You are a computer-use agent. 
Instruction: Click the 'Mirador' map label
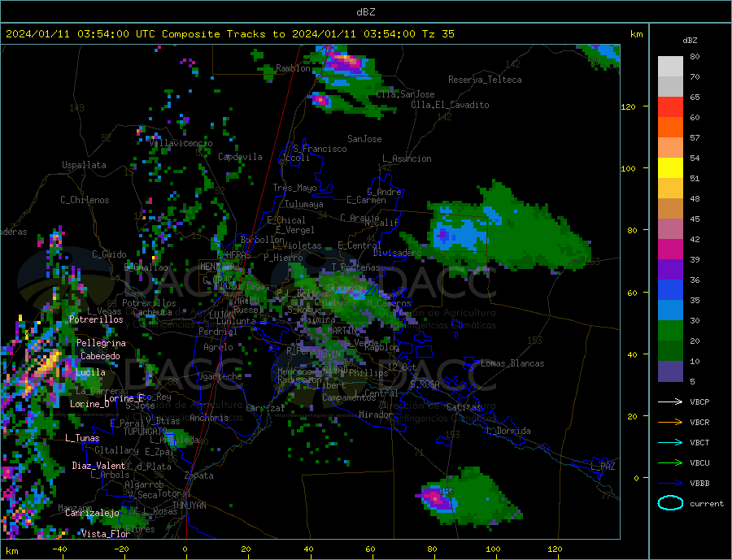click(376, 415)
